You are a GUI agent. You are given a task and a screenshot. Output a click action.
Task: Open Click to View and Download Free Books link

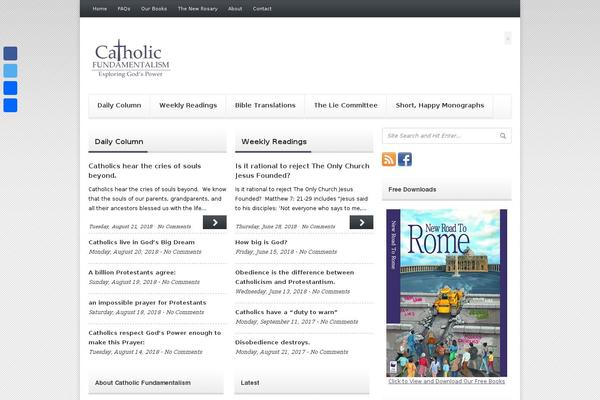[447, 381]
